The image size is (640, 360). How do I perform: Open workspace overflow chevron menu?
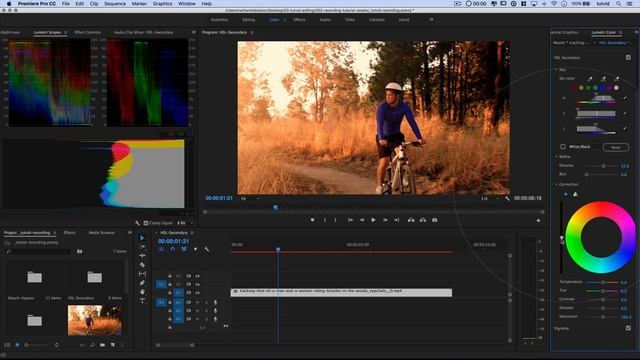point(431,19)
